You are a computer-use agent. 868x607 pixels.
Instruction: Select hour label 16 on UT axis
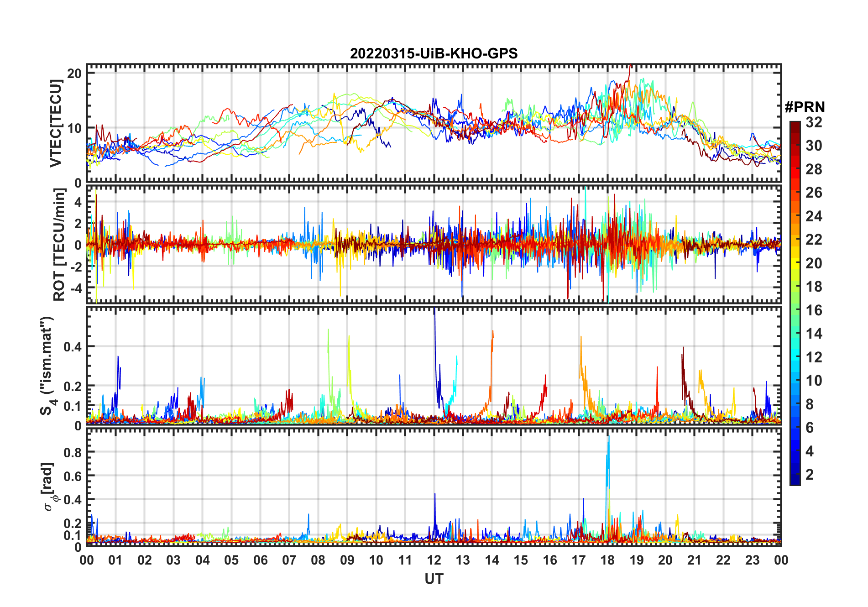550,560
